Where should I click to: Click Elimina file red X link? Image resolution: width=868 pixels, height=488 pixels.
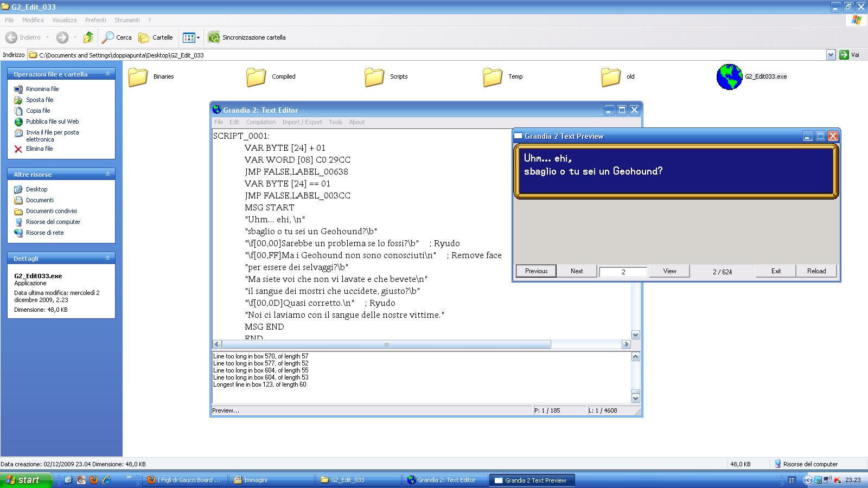18,149
